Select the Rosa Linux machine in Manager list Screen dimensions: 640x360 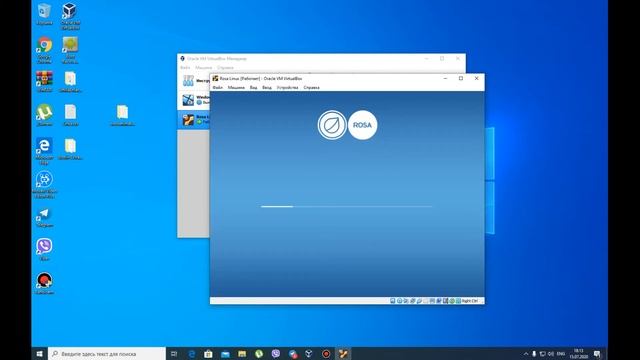click(x=194, y=120)
